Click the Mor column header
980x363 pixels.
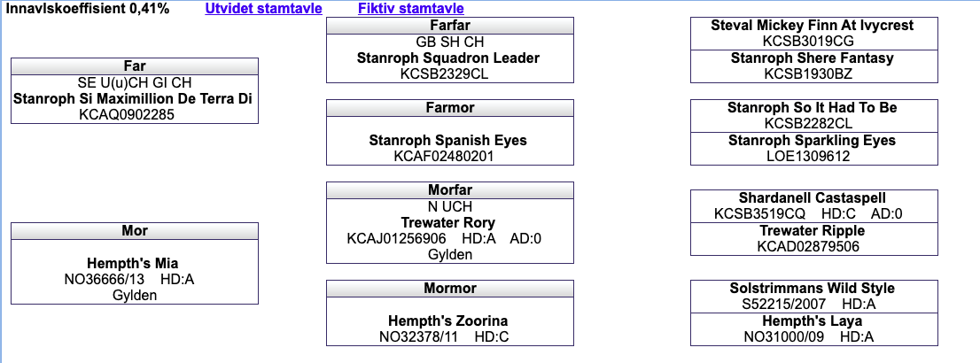coord(135,231)
